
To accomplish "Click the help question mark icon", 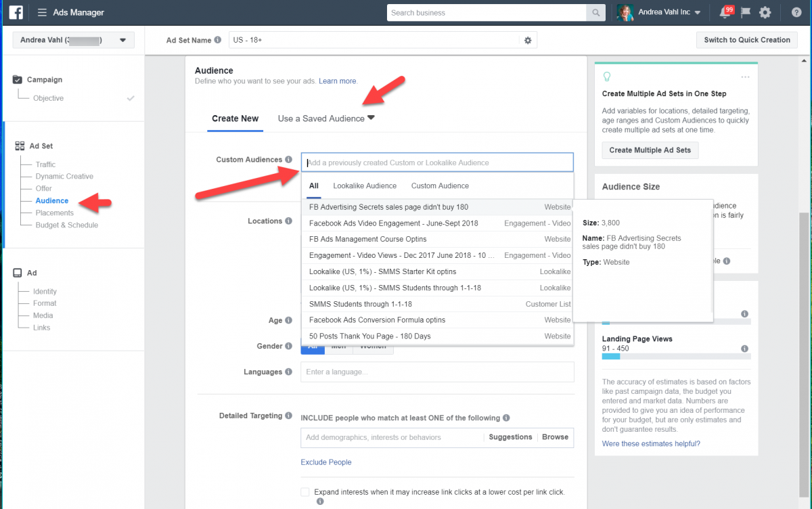I will coord(796,12).
